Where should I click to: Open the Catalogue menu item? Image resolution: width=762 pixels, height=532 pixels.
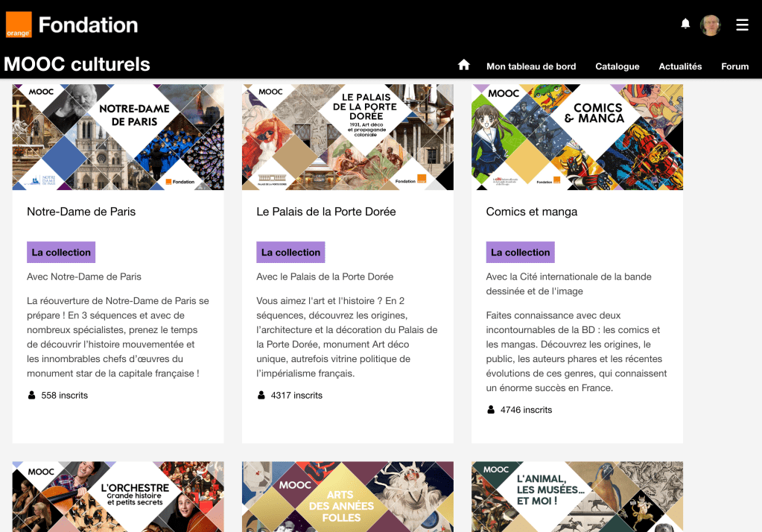coord(617,66)
